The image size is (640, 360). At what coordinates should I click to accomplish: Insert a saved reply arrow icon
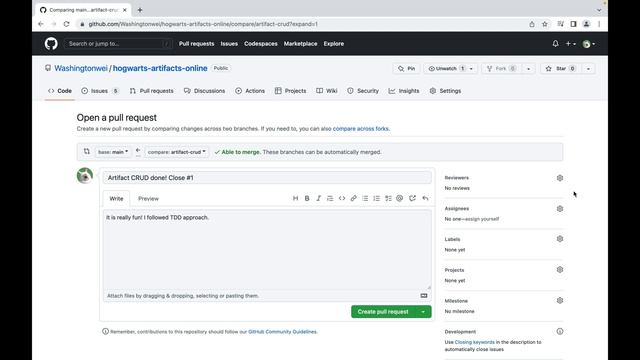pyautogui.click(x=425, y=198)
